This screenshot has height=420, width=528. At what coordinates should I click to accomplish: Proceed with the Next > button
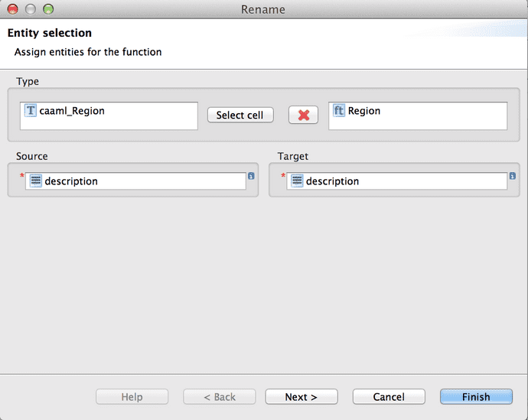pyautogui.click(x=301, y=397)
